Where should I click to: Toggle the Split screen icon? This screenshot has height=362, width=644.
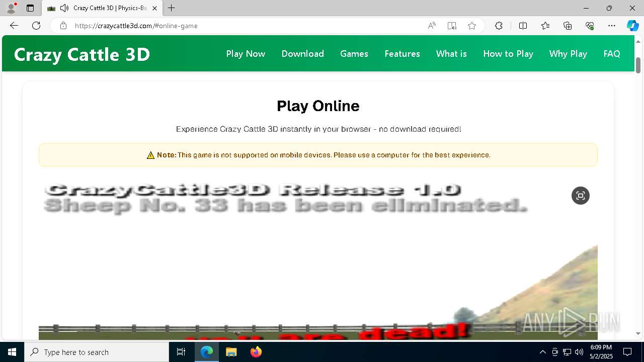coord(523,26)
